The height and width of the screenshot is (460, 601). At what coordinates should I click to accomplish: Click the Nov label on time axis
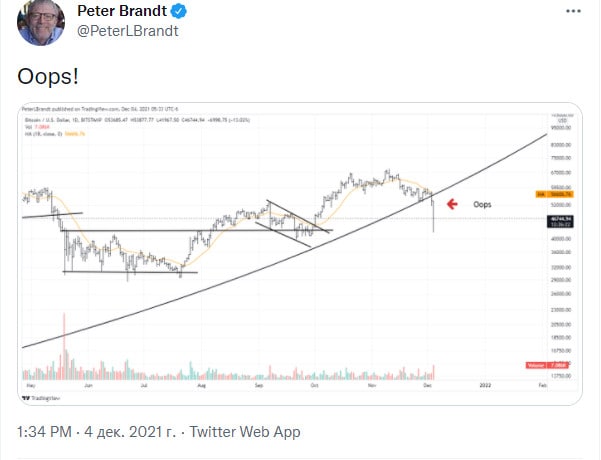click(370, 384)
